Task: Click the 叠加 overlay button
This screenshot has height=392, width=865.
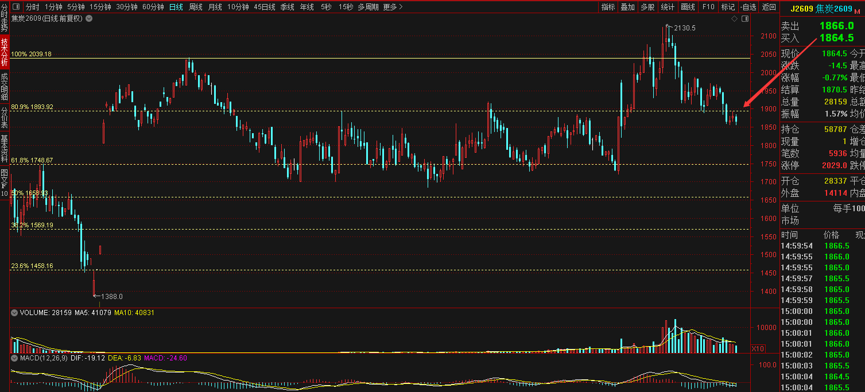Action: [x=628, y=7]
